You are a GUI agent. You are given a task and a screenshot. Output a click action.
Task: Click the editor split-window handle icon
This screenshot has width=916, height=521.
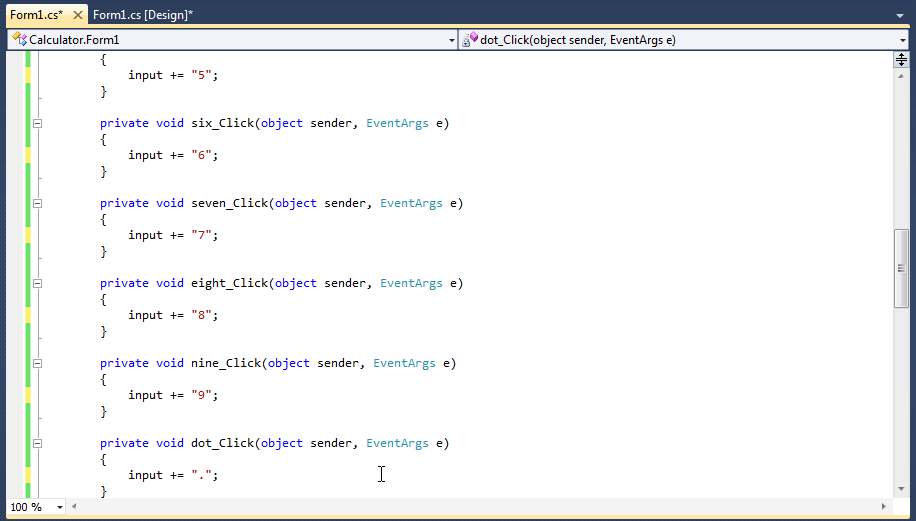[x=901, y=59]
